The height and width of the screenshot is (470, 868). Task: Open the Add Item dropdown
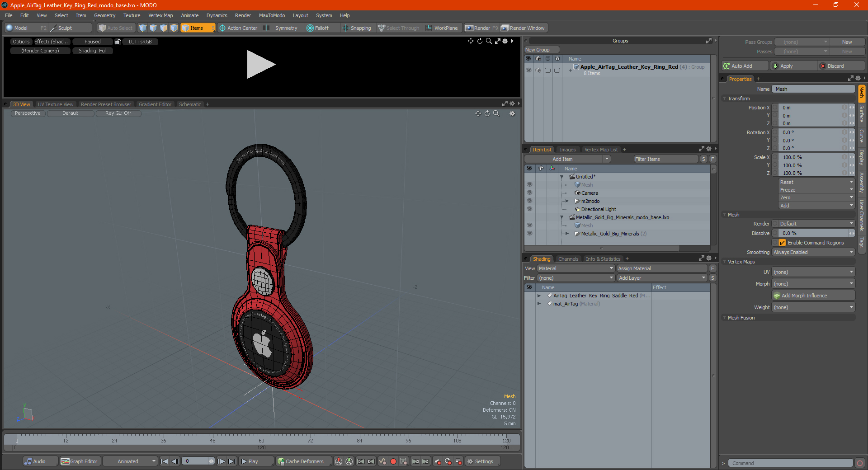coord(568,159)
